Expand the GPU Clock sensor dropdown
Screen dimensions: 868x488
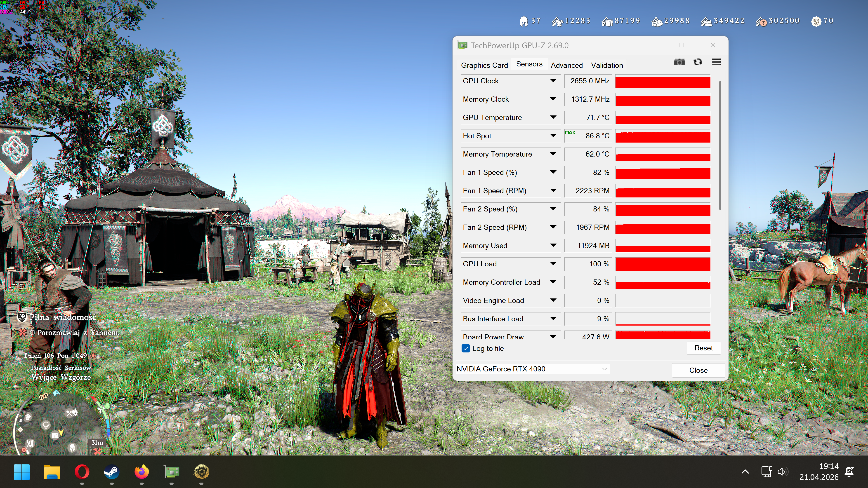click(553, 81)
